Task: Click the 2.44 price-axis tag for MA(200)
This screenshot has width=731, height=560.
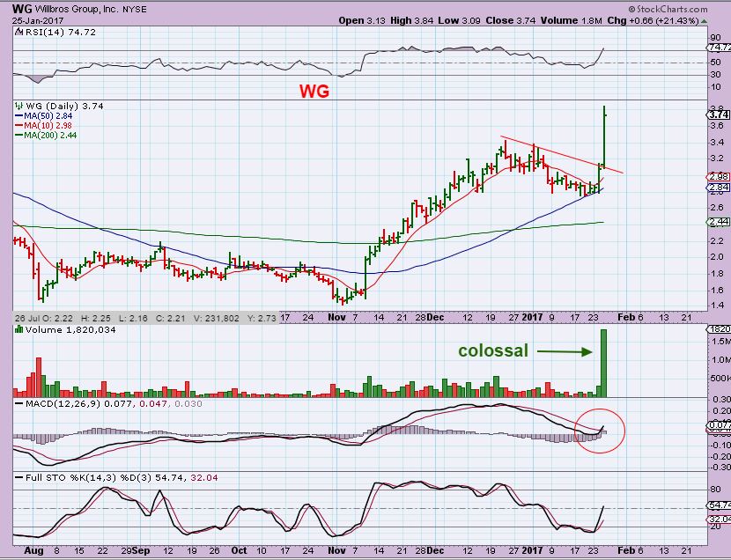Action: click(x=719, y=222)
